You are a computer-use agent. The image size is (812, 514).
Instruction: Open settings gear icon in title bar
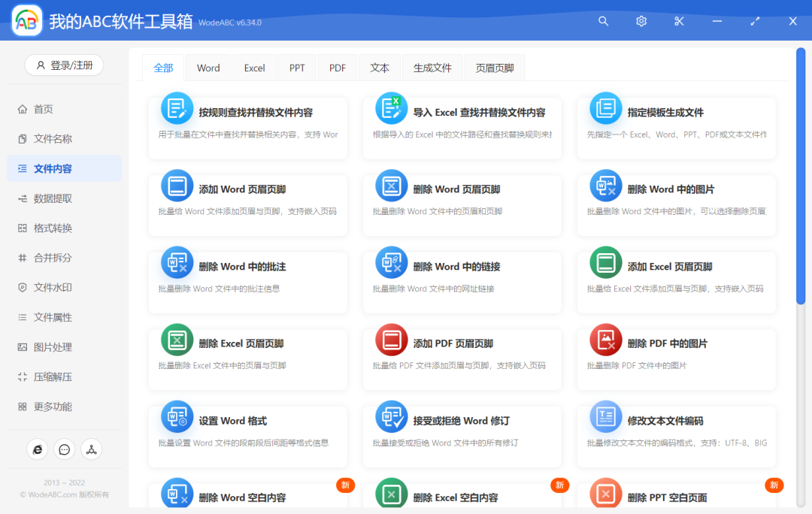(x=641, y=21)
